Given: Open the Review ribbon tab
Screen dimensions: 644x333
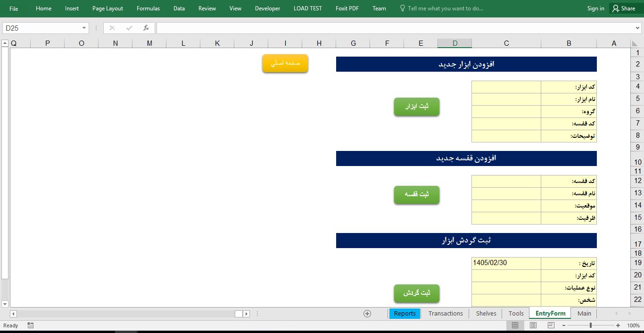Looking at the screenshot, I should (x=207, y=8).
